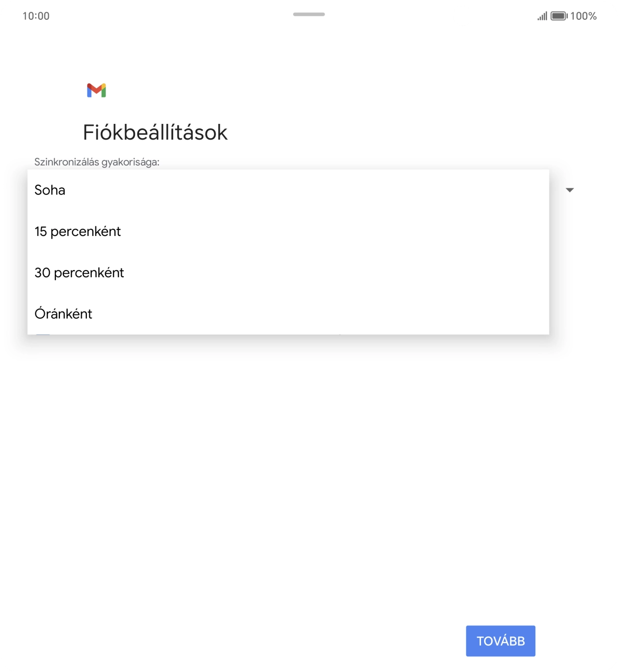The width and height of the screenshot is (618, 672).
Task: Click the battery level icon
Action: pos(557,16)
